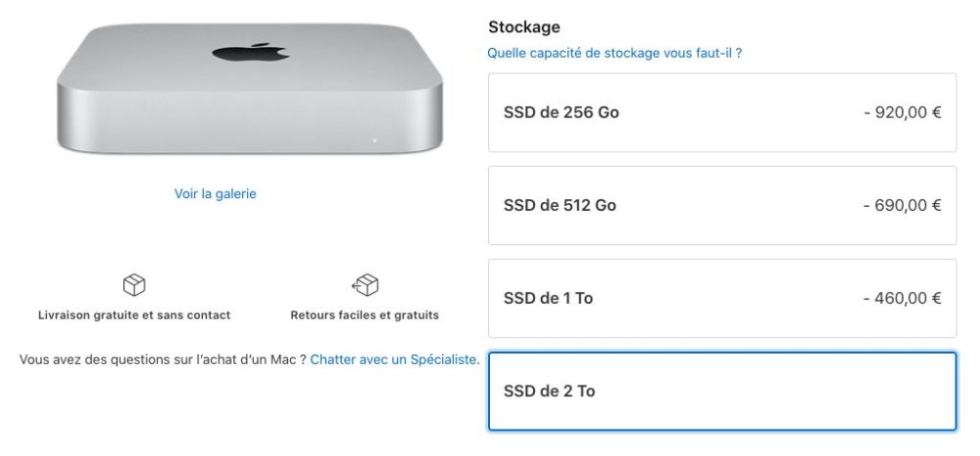Image resolution: width=980 pixels, height=456 pixels.
Task: Open the 'Voir la galerie' link
Action: [216, 194]
